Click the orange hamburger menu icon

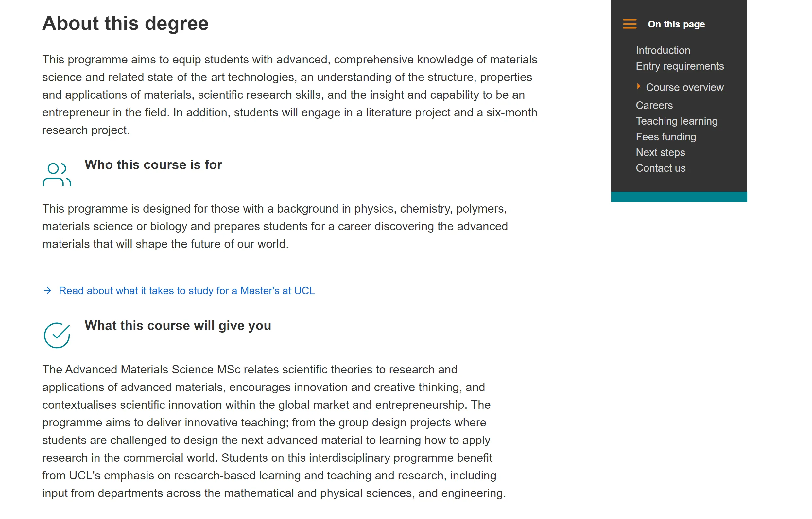(629, 24)
